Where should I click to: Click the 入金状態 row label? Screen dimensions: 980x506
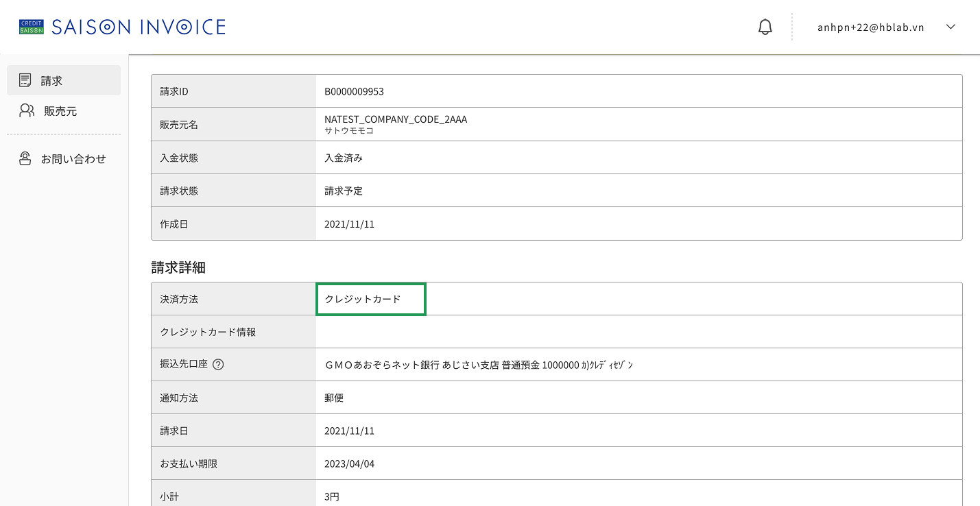click(179, 158)
